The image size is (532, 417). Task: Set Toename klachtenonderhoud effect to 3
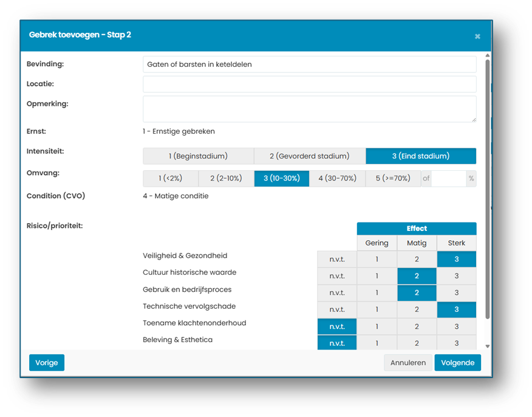point(457,326)
